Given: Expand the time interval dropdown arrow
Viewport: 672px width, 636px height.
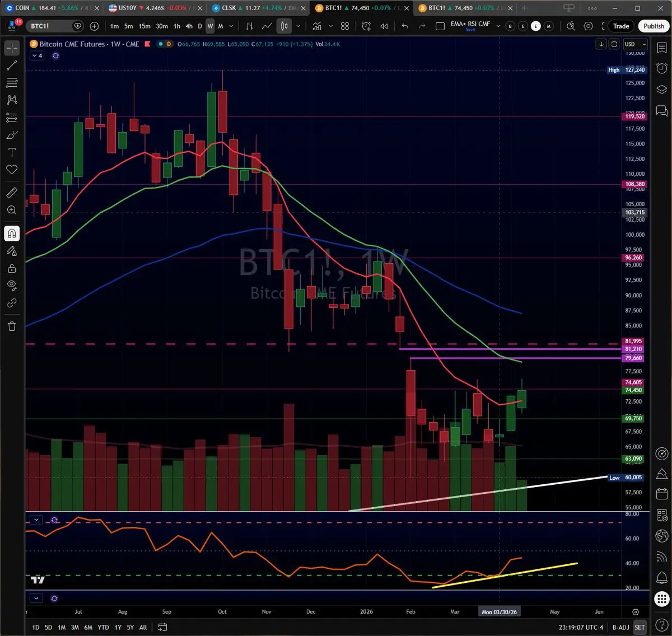Looking at the screenshot, I should (231, 26).
